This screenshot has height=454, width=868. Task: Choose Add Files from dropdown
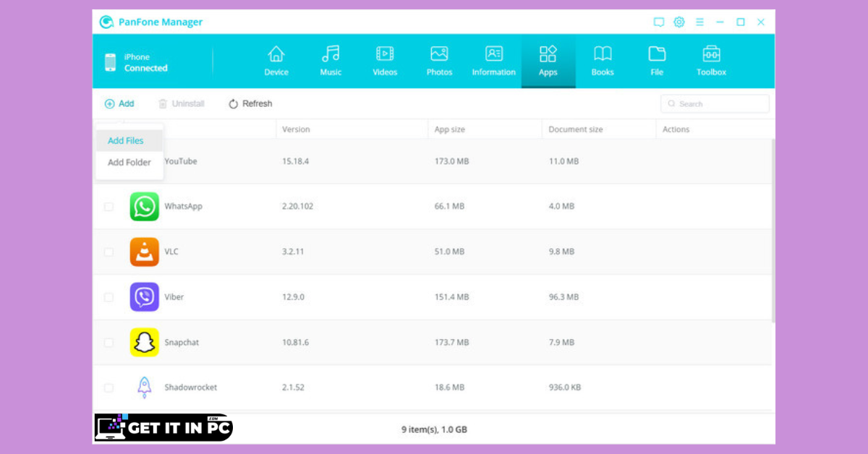129,141
